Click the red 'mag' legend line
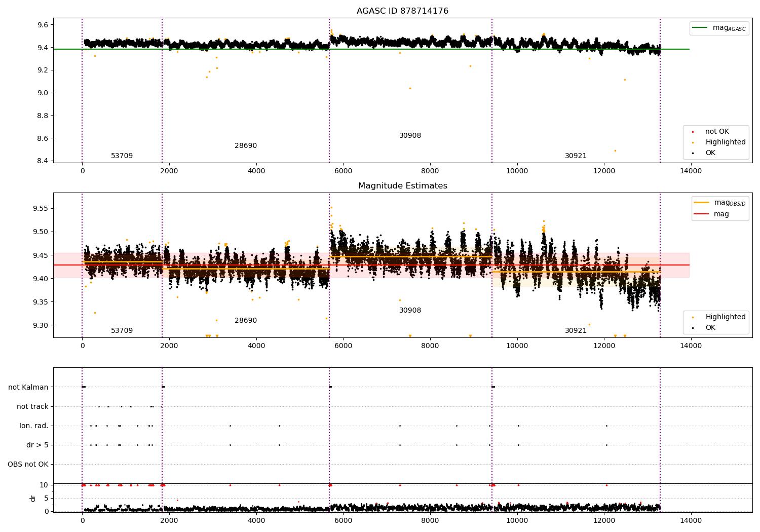Image resolution: width=760 pixels, height=532 pixels. pyautogui.click(x=702, y=214)
